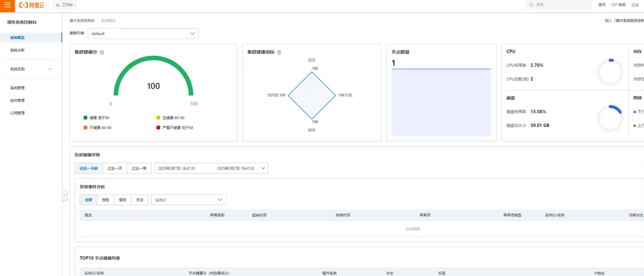Click the top search input field

click(x=559, y=5)
